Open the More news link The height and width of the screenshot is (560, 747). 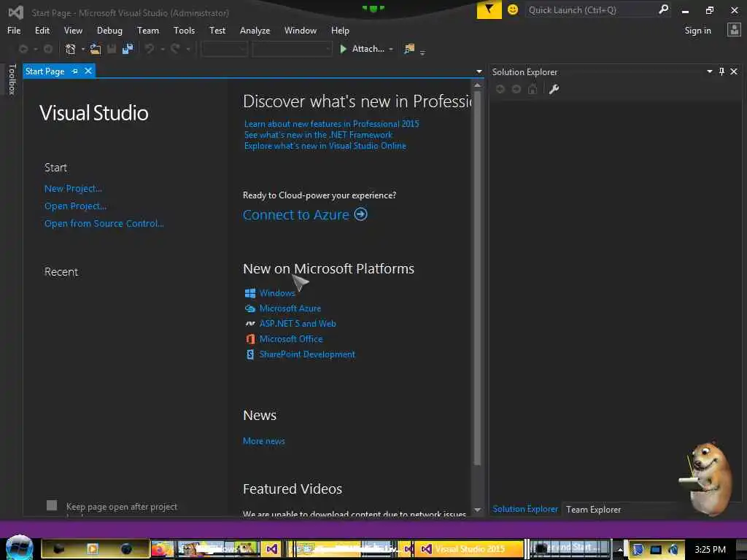pyautogui.click(x=263, y=441)
